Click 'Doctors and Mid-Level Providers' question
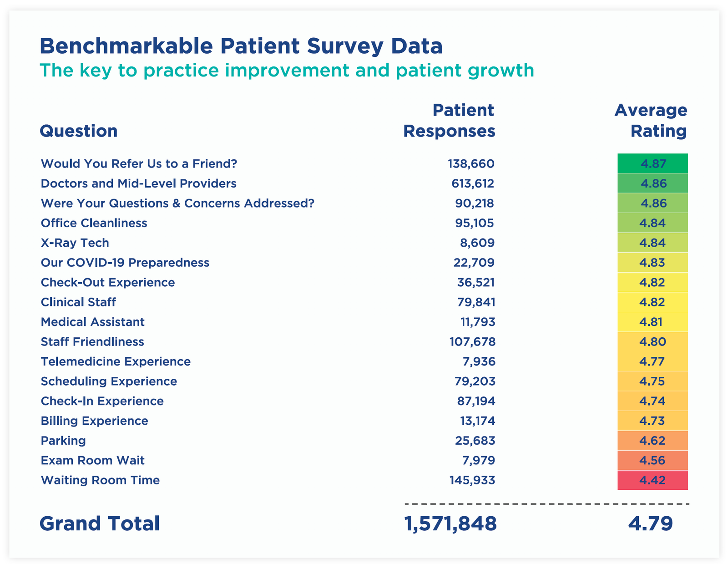The width and height of the screenshot is (728, 569). point(138,183)
